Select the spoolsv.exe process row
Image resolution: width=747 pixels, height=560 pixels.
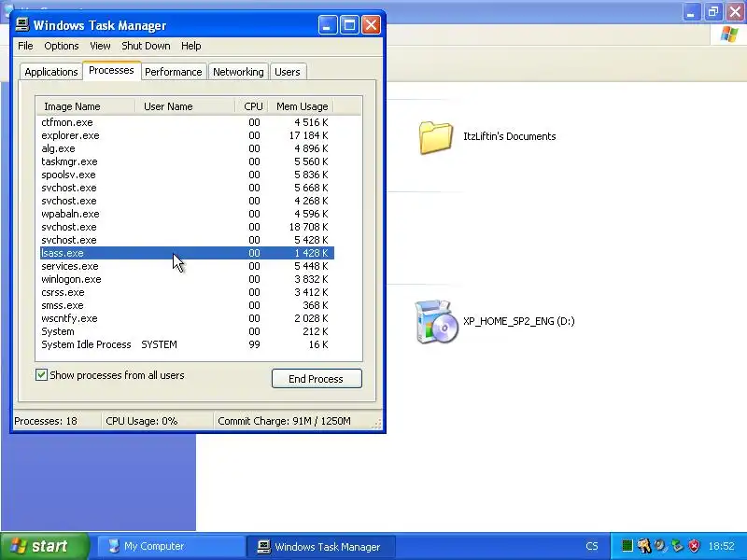coord(187,175)
